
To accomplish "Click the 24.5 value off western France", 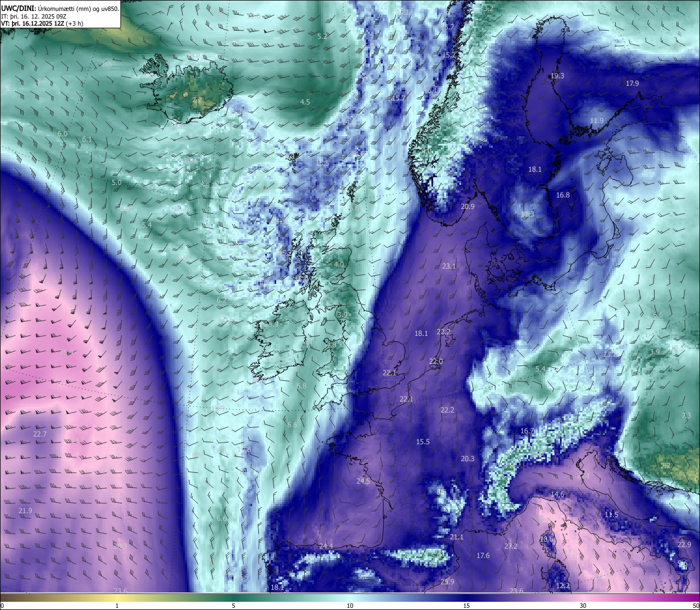I will (363, 481).
